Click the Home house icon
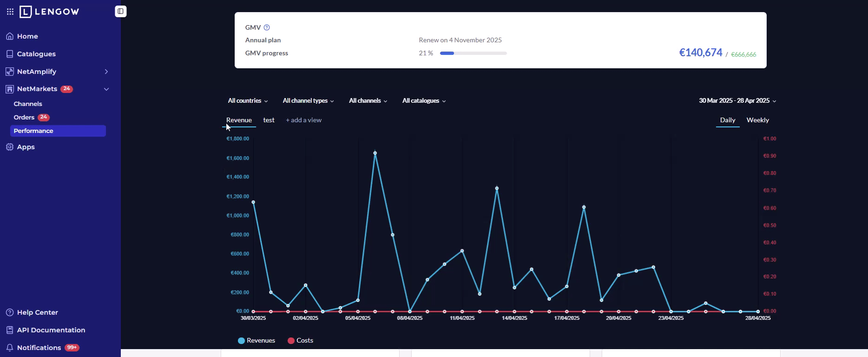Screen dimensions: 868x357 tap(10, 36)
